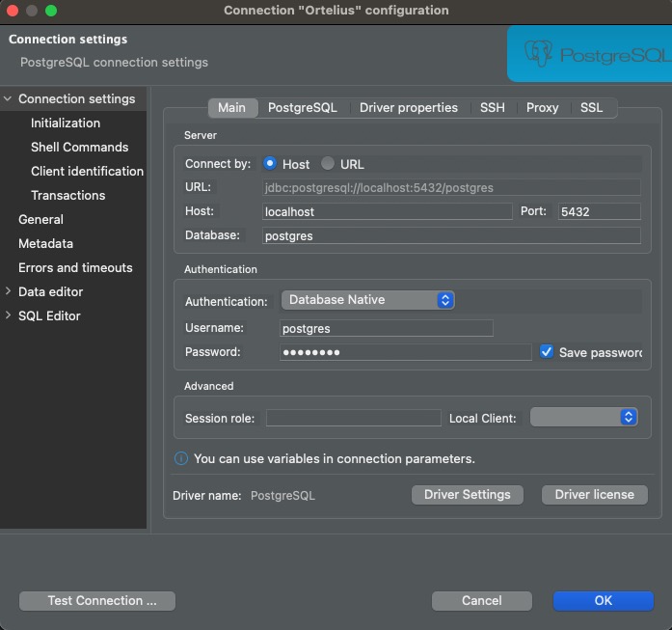Select Transactions in the sidebar
The height and width of the screenshot is (630, 672).
click(68, 195)
